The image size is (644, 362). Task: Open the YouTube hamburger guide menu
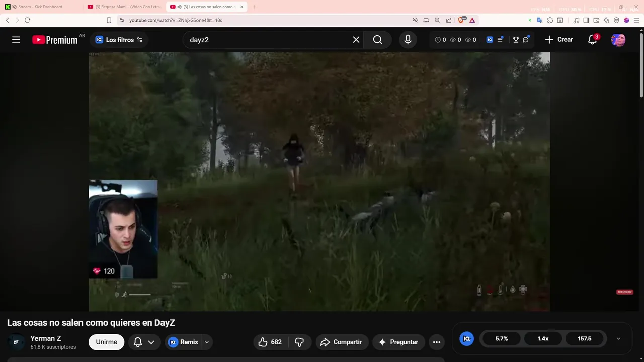(x=16, y=40)
